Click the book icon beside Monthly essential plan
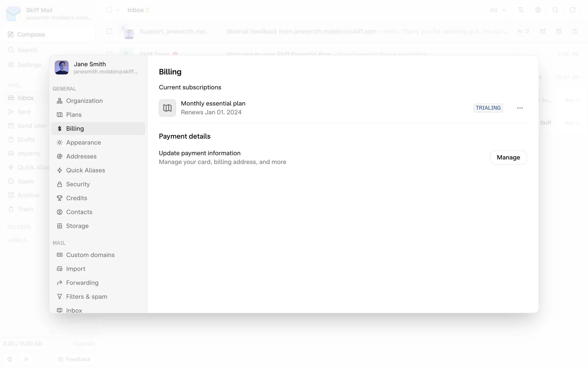The image size is (588, 368). tap(167, 108)
